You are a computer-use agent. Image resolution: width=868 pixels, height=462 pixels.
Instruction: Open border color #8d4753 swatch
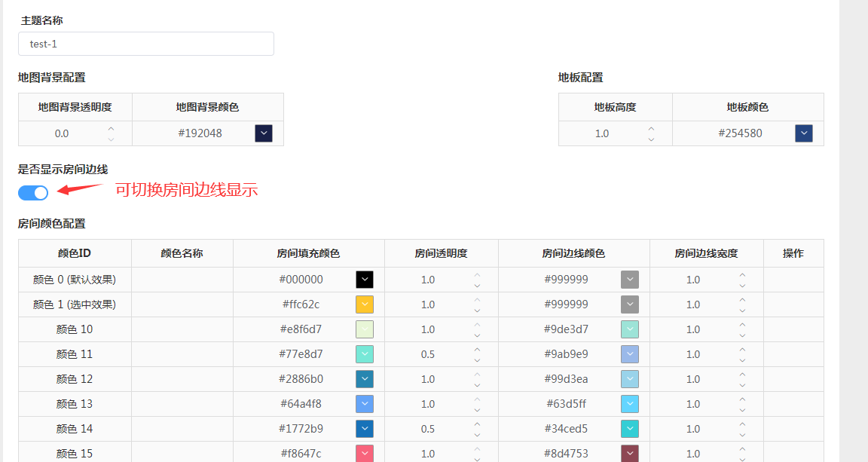630,454
